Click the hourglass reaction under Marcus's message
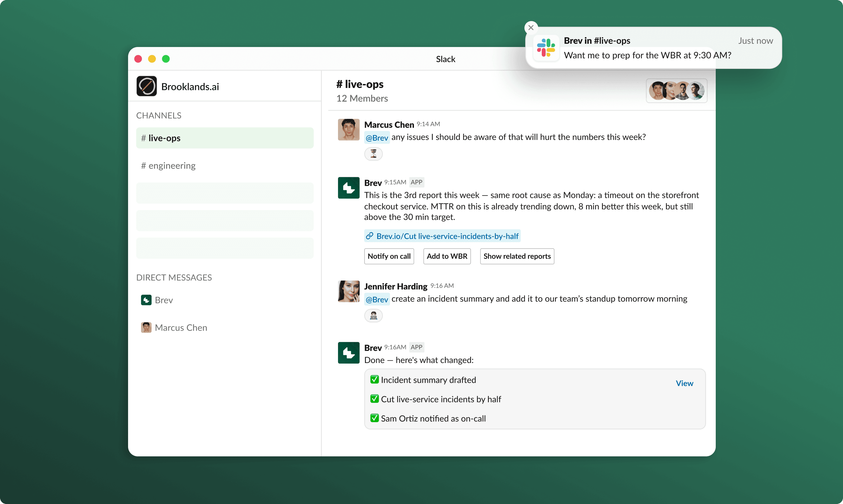Image resolution: width=843 pixels, height=504 pixels. pos(373,154)
